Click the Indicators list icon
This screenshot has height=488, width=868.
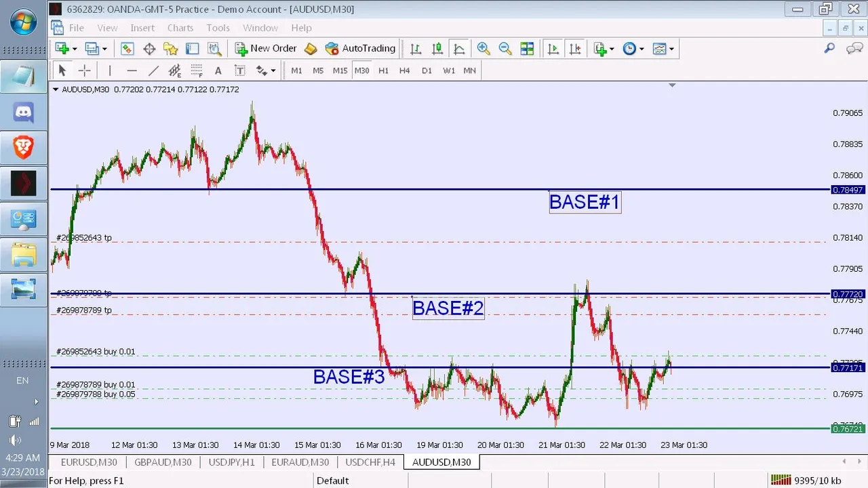599,48
